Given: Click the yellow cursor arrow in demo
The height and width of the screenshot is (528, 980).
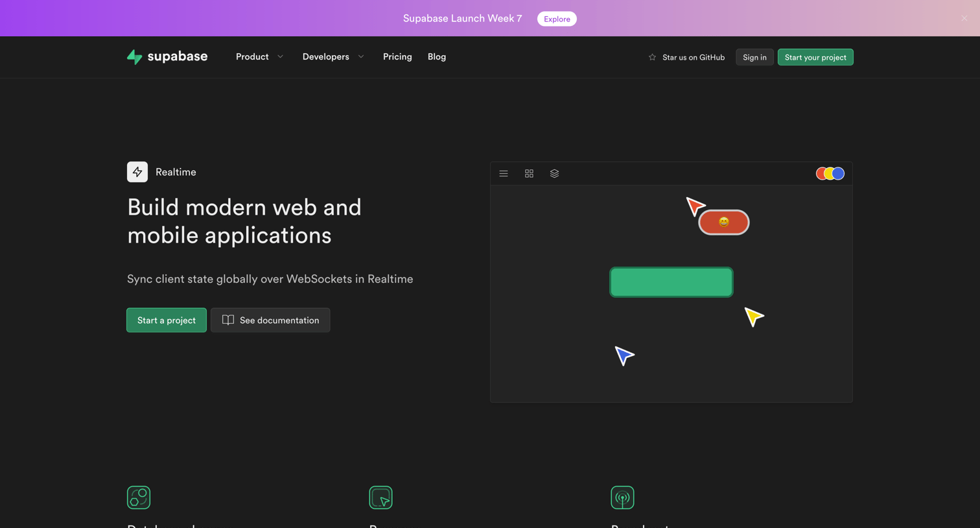Looking at the screenshot, I should coord(754,317).
